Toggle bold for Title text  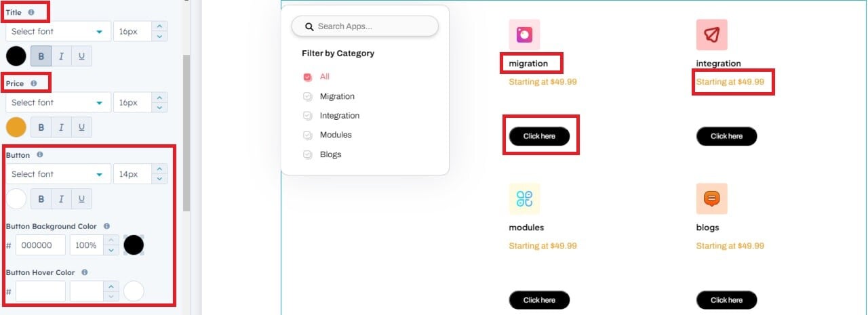(41, 56)
